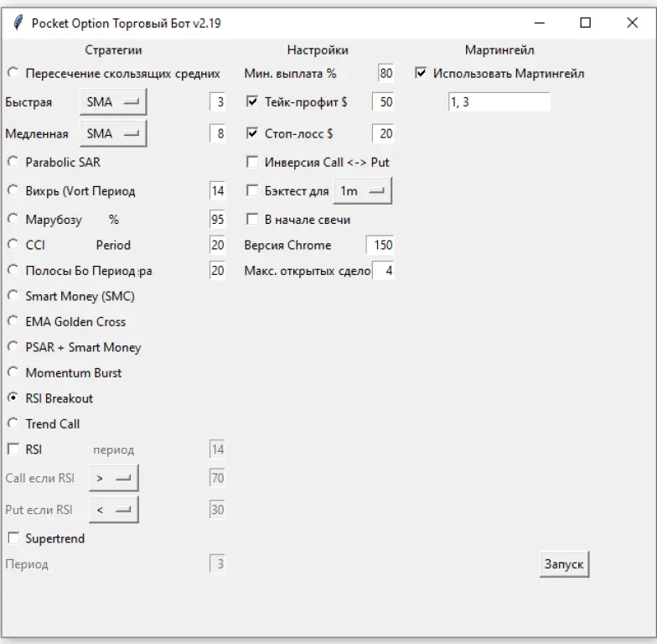Screen dimensions: 657x644
Task: Enable the Supertrend checkbox
Action: coord(13,538)
